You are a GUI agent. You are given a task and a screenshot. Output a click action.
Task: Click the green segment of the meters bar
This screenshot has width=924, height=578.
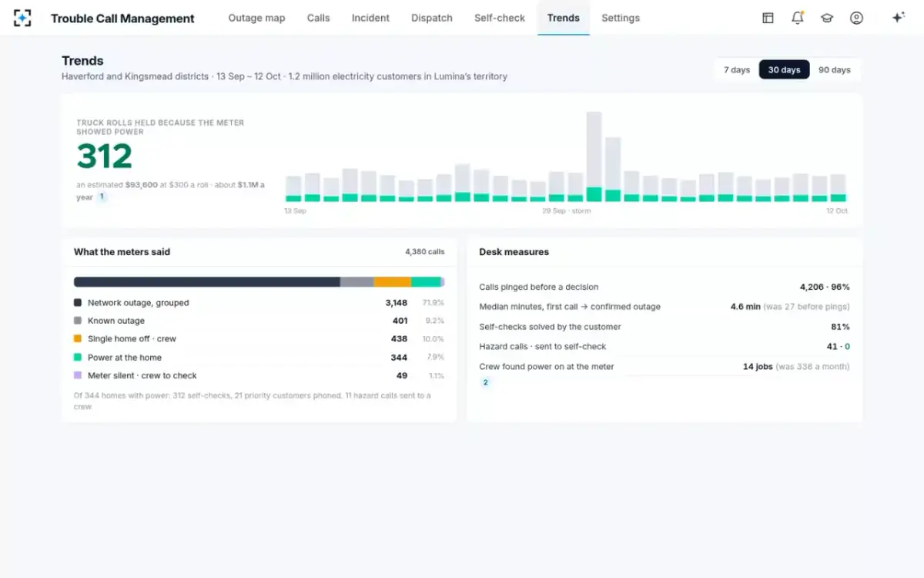[426, 282]
